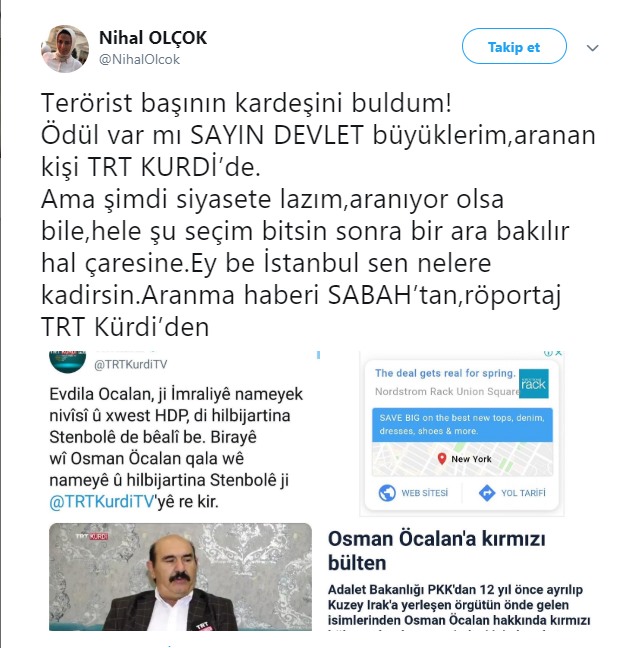The height and width of the screenshot is (648, 639).
Task: Open the gray @TRTKurdiTV handle
Action: [x=131, y=364]
